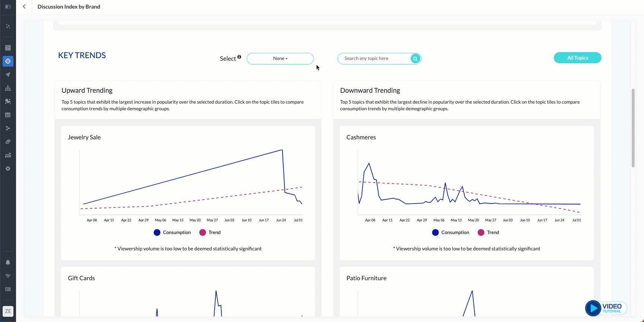
Task: Open the ZE user profile menu
Action: [8, 311]
